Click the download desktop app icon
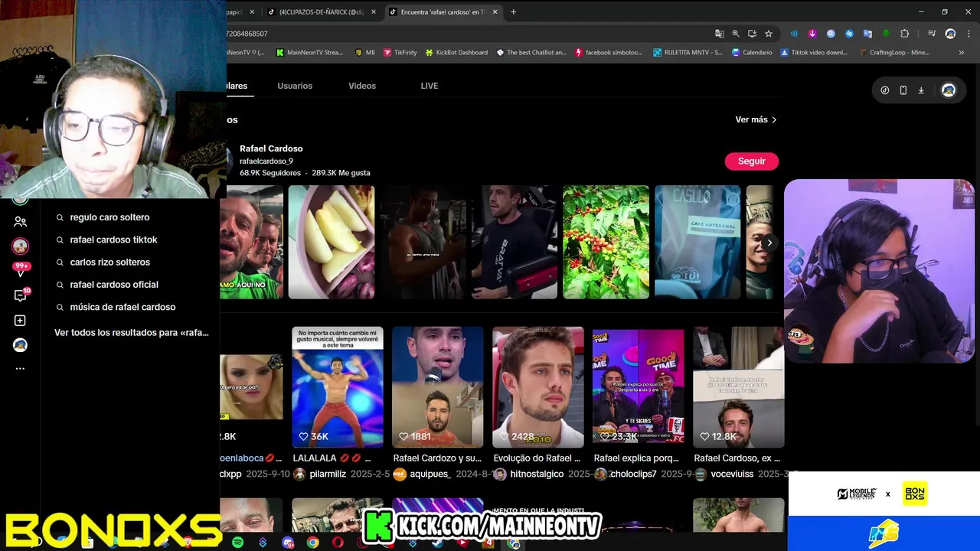The image size is (980, 551). tap(921, 90)
